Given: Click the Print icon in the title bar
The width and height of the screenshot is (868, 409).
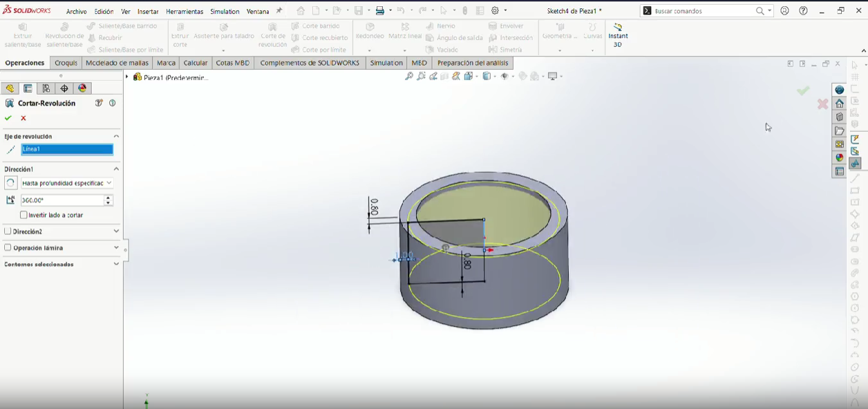Looking at the screenshot, I should [379, 11].
